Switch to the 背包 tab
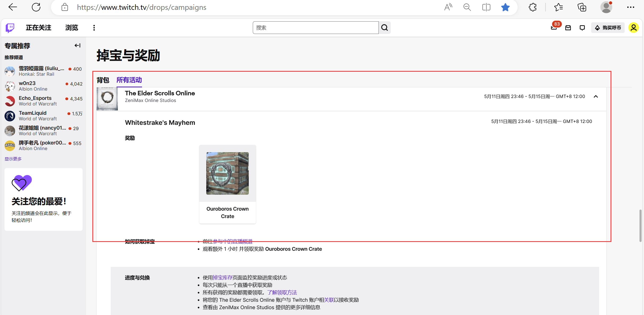644x315 pixels. coord(103,80)
